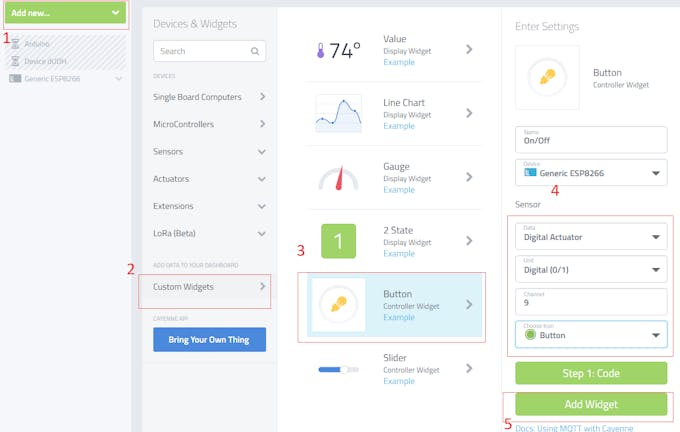
Task: Click the arrow next to Line Chart
Action: coord(469,113)
